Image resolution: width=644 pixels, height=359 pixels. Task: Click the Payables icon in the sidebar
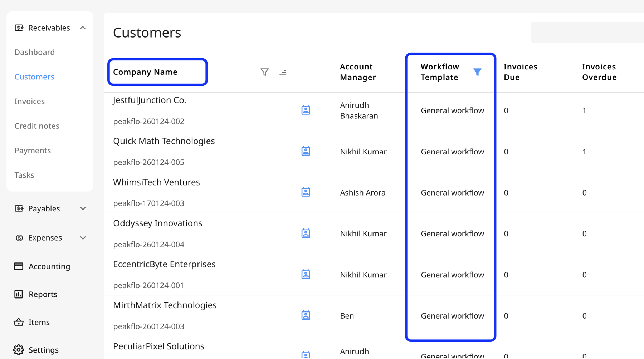[x=19, y=208]
